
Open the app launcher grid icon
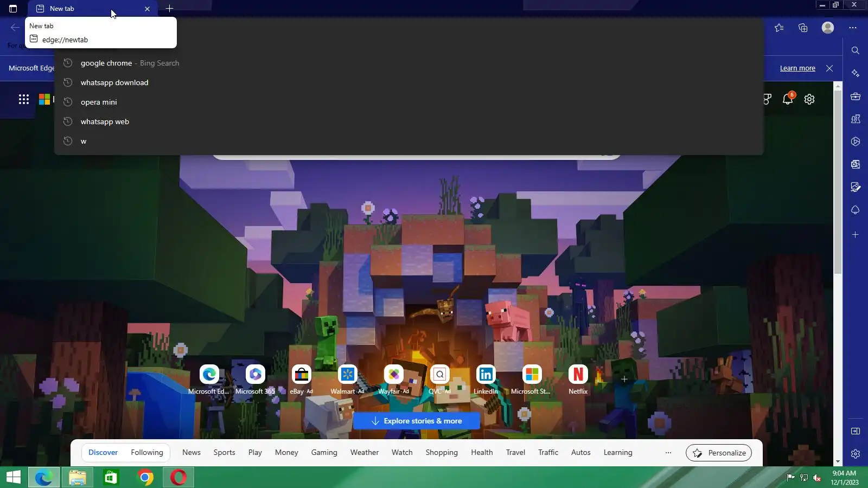[24, 99]
